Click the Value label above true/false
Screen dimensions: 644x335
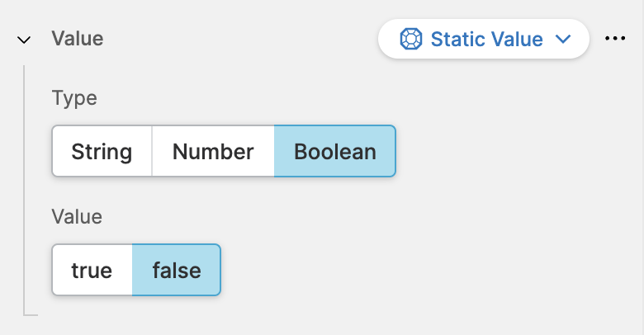[x=77, y=217]
